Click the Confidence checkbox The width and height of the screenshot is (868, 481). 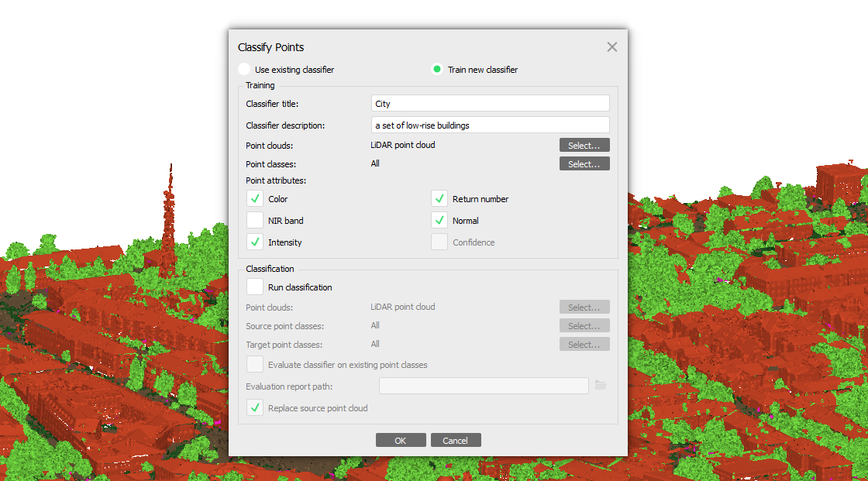point(439,242)
